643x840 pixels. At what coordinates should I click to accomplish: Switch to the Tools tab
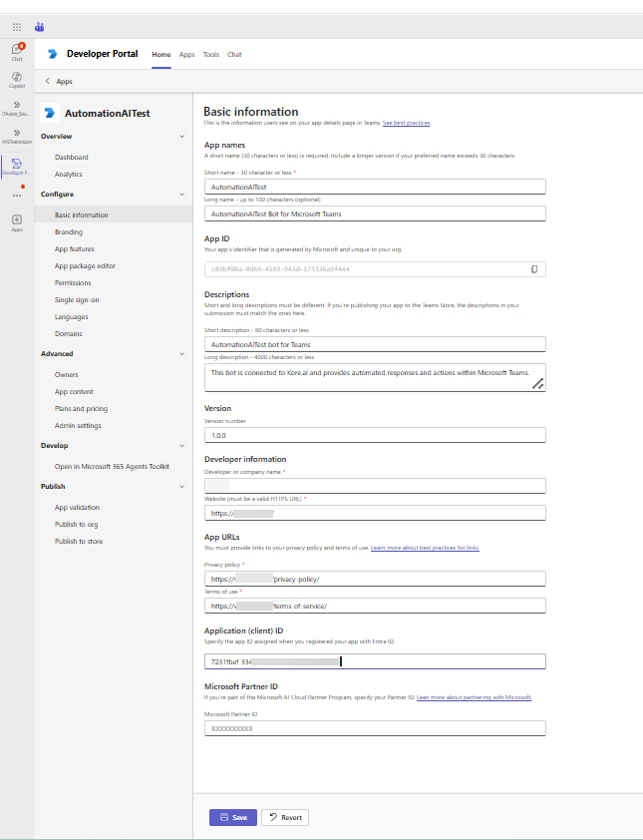210,55
